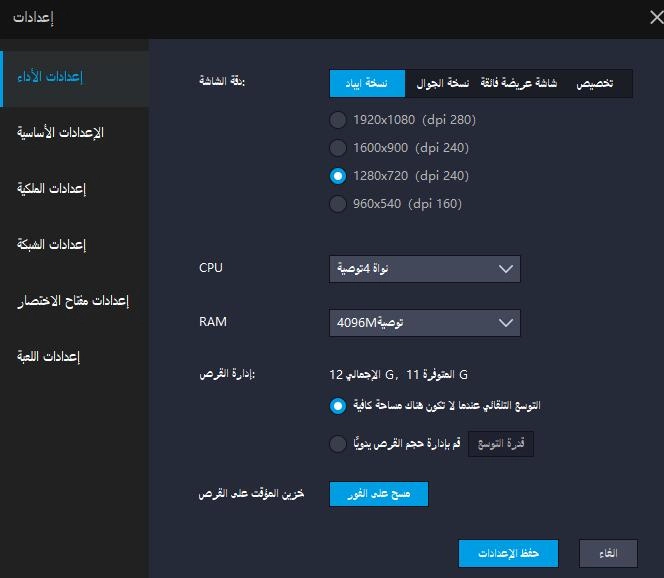Open the إعدادات الملكية property settings section
The image size is (664, 578).
tap(51, 188)
